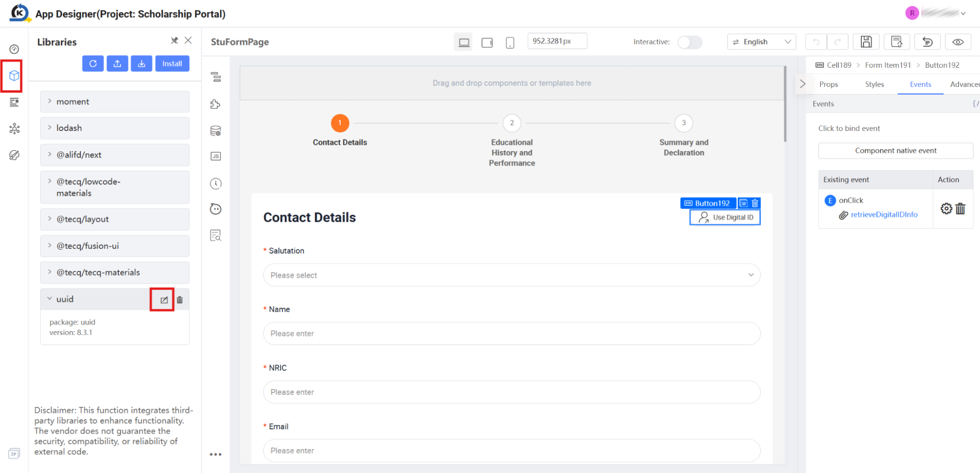Select the mobile device view icon

click(510, 43)
